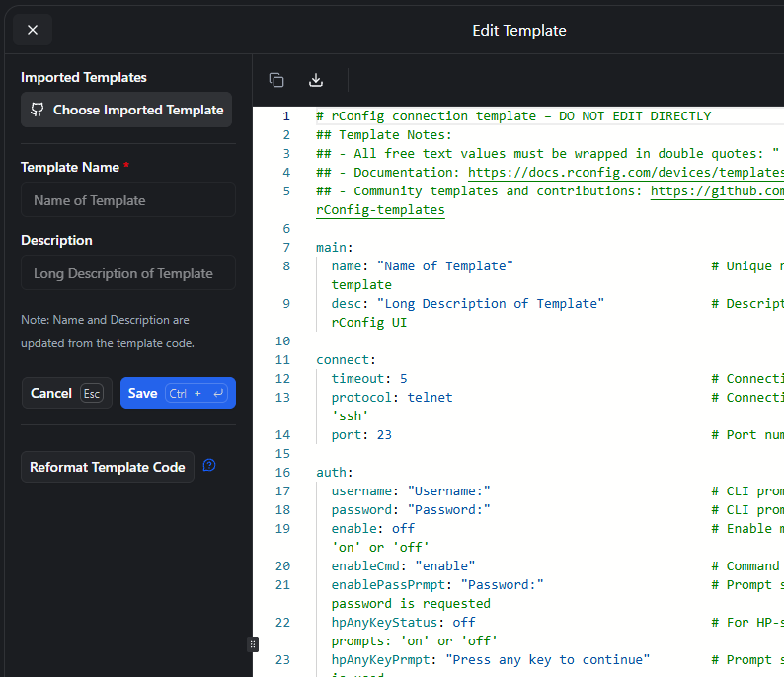784x677 pixels.
Task: Place cursor on 'timeout: 5' line
Action: tap(369, 379)
